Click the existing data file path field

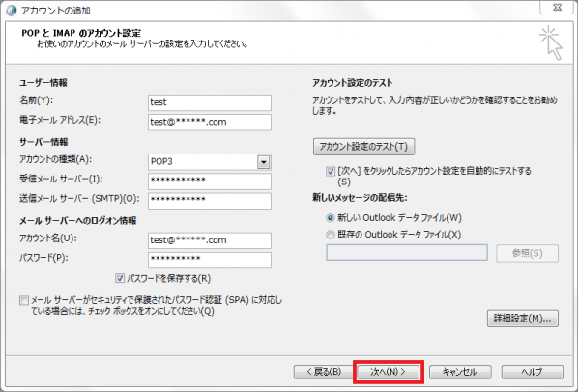click(x=407, y=253)
